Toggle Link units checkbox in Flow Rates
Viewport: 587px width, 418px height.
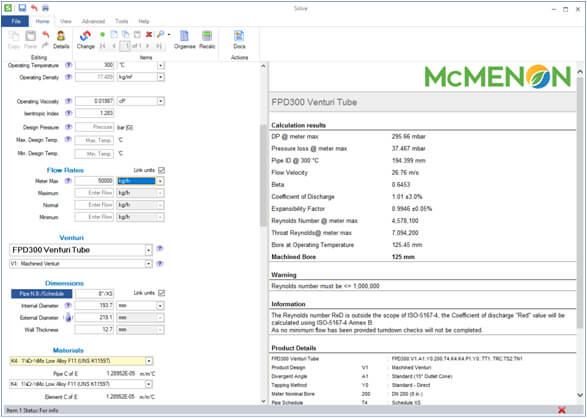tap(161, 170)
